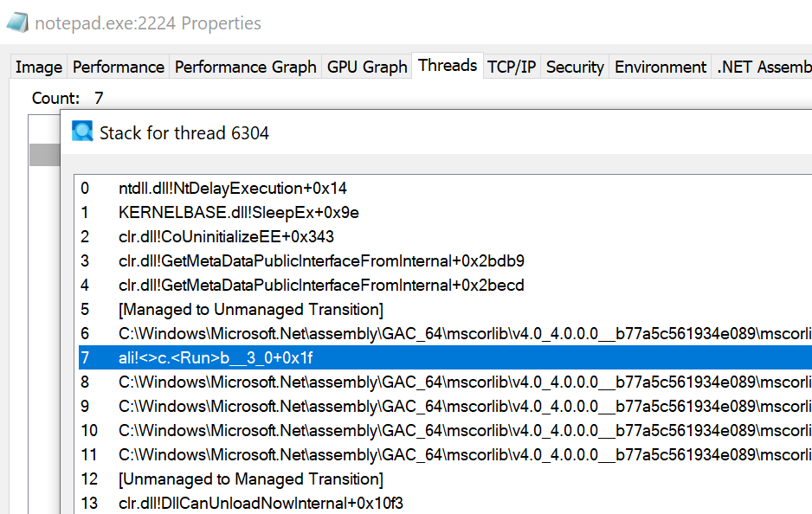The image size is (812, 514).
Task: Click the magnifier icon beside Stack for thread
Action: [82, 132]
